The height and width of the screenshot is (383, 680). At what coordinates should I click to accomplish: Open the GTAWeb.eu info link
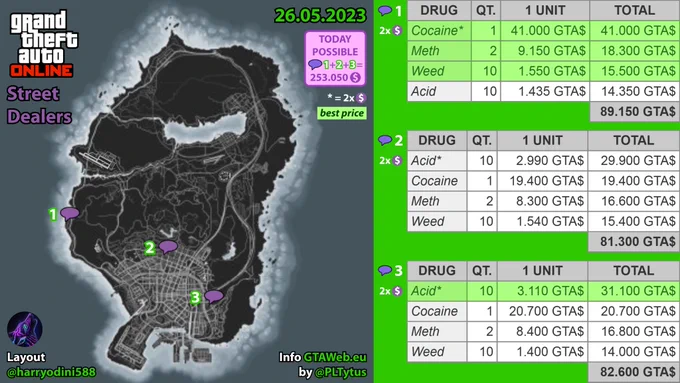point(335,357)
